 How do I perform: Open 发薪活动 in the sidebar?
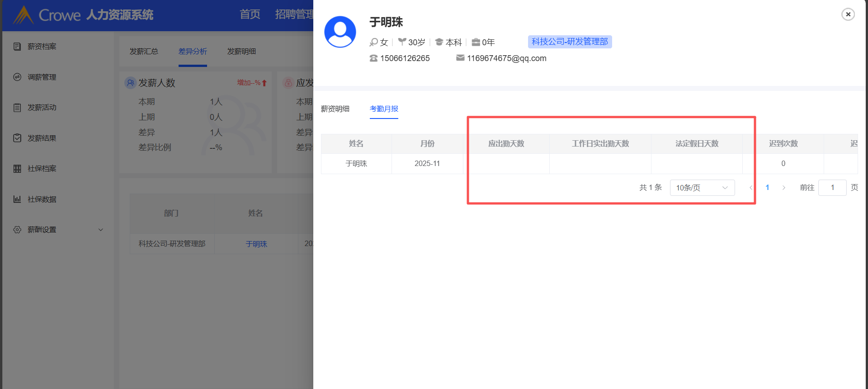pyautogui.click(x=42, y=108)
